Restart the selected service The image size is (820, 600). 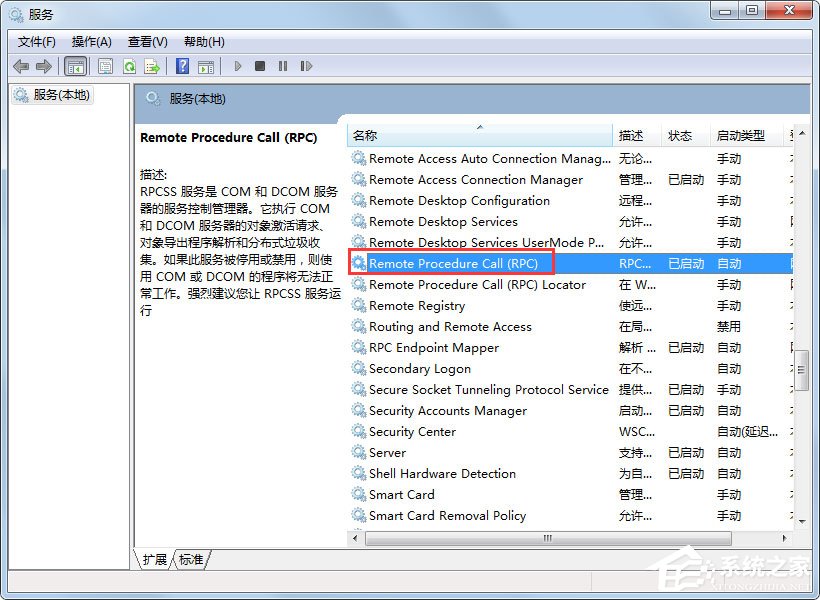tap(307, 66)
